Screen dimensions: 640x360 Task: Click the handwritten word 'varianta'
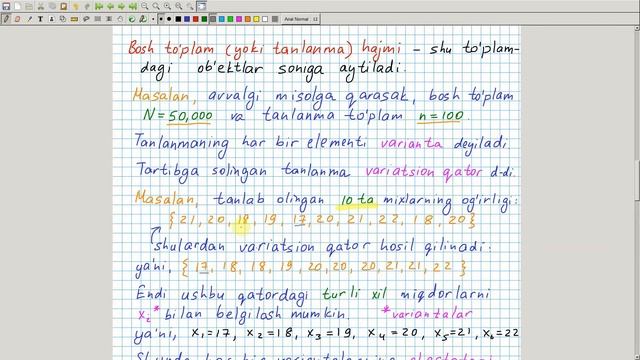411,144
